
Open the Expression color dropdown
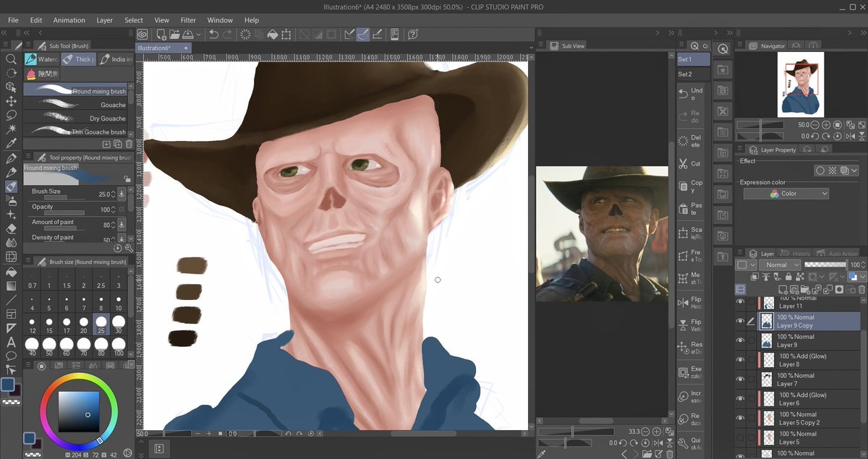(786, 194)
